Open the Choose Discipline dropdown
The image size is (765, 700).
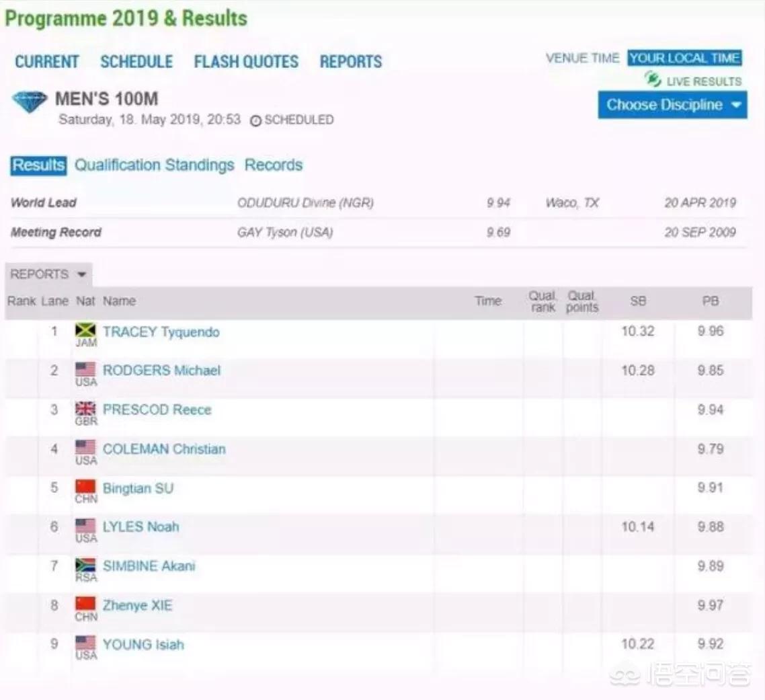tap(672, 105)
